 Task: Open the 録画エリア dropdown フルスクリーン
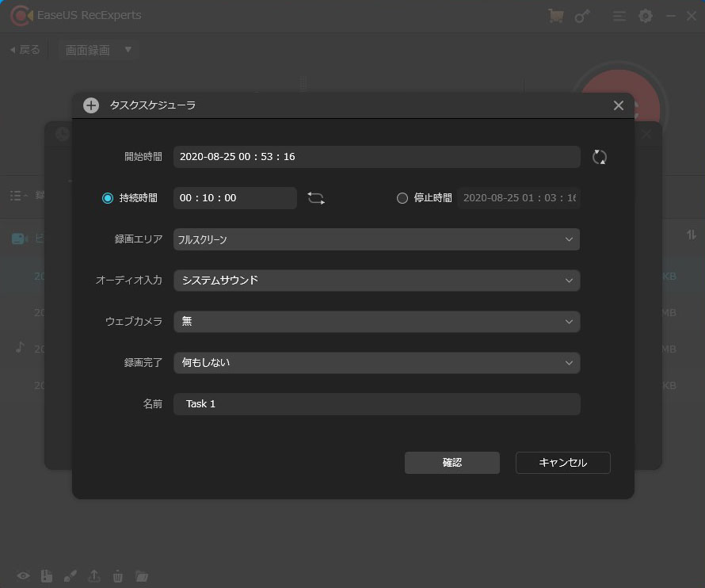pos(377,239)
